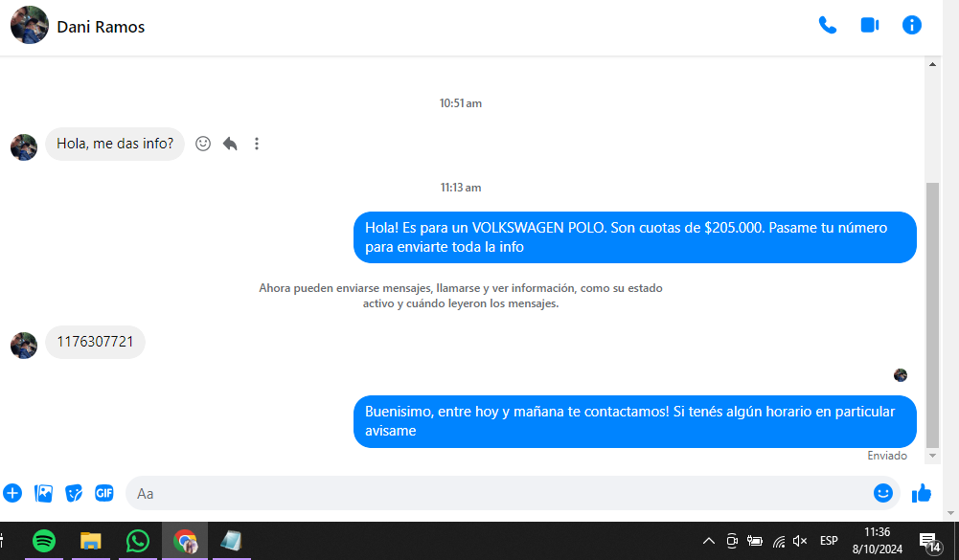The height and width of the screenshot is (560, 959).
Task: Start a video call
Action: click(x=870, y=26)
